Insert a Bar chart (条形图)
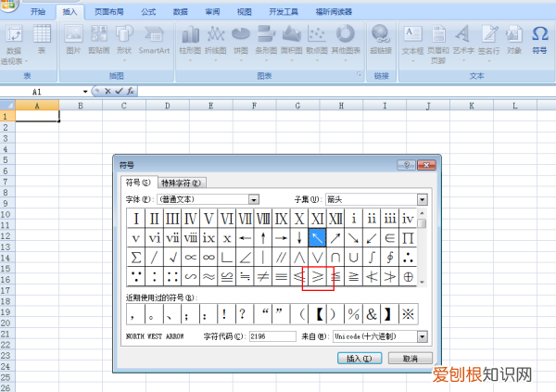556x392 pixels. point(266,44)
